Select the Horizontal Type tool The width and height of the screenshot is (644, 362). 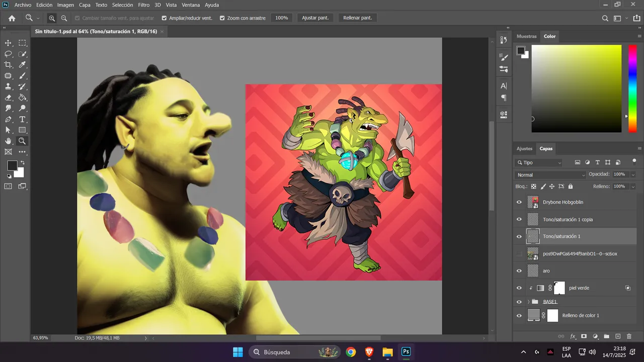coord(23,120)
